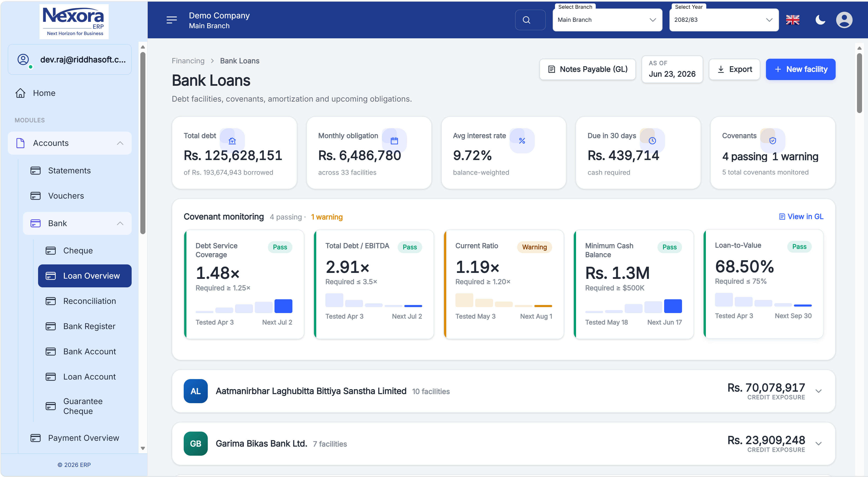This screenshot has height=477, width=868.
Task: Click the sidebar vertical scrollbar
Action: [143, 143]
